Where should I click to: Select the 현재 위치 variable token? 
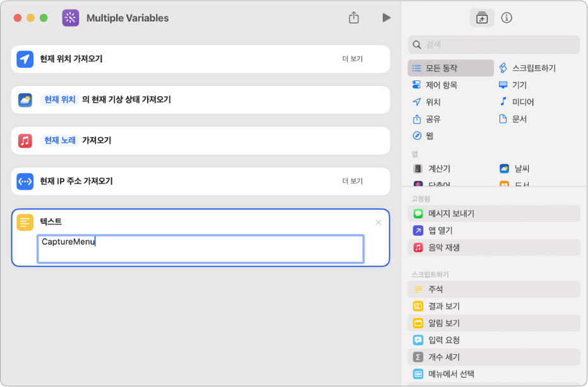click(x=59, y=99)
